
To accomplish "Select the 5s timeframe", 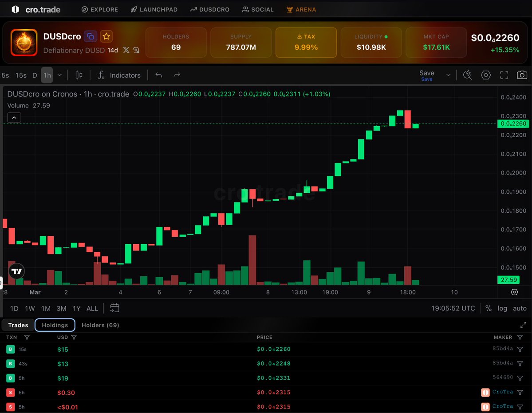I will point(5,75).
